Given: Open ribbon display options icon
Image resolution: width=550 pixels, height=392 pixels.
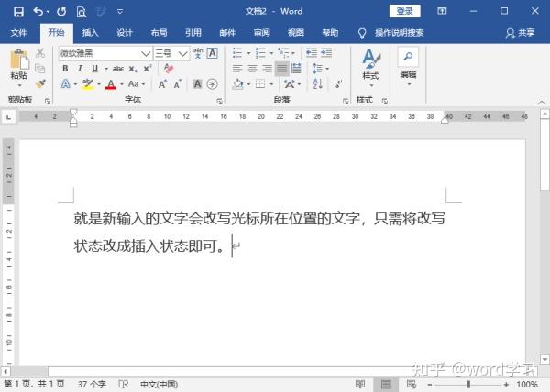Looking at the screenshot, I should click(x=442, y=11).
